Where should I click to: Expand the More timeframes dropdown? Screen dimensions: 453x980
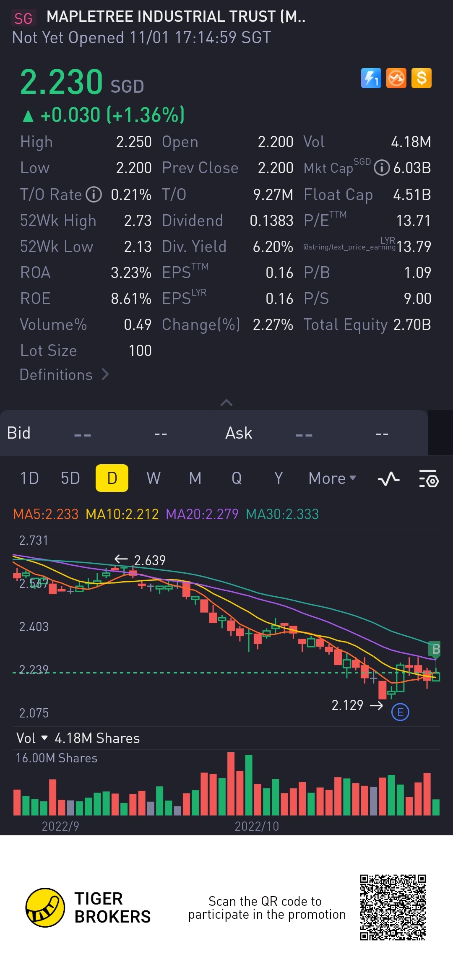332,478
